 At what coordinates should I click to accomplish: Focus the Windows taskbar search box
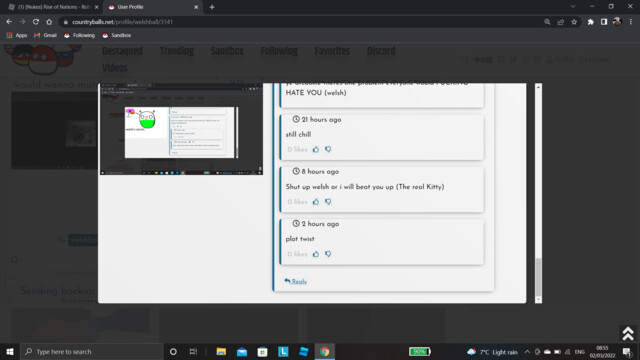[x=92, y=351]
